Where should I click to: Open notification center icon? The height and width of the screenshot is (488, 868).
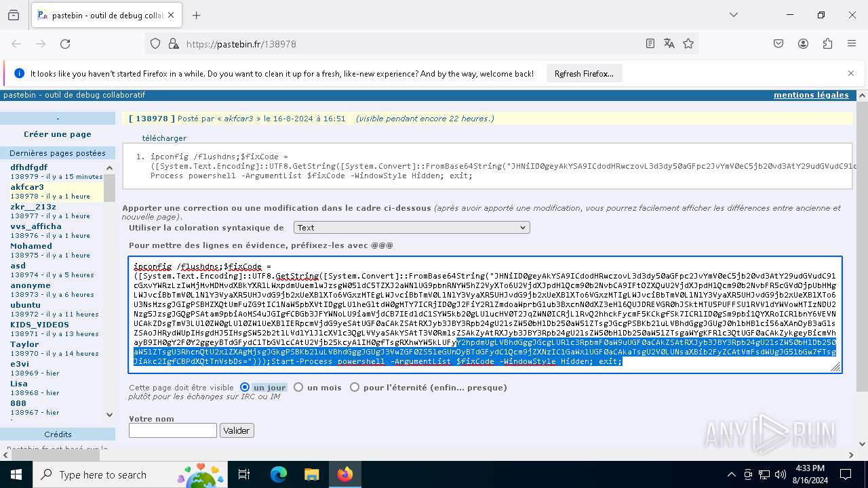tap(846, 474)
